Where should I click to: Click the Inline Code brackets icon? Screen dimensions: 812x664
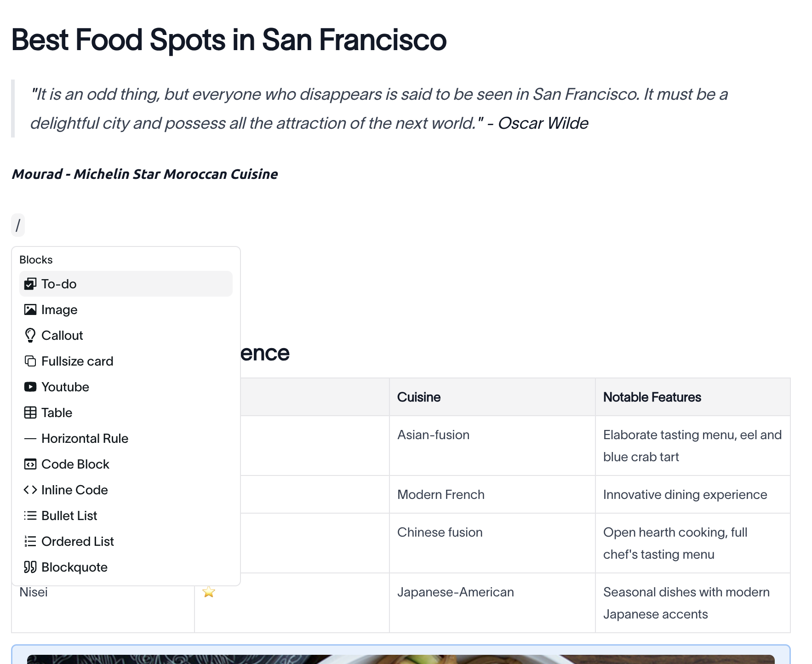pyautogui.click(x=30, y=490)
